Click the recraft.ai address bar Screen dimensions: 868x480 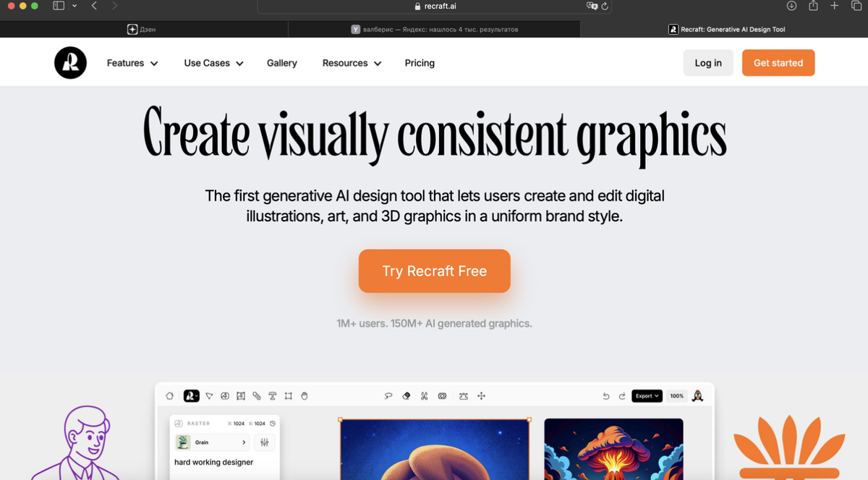pyautogui.click(x=435, y=6)
